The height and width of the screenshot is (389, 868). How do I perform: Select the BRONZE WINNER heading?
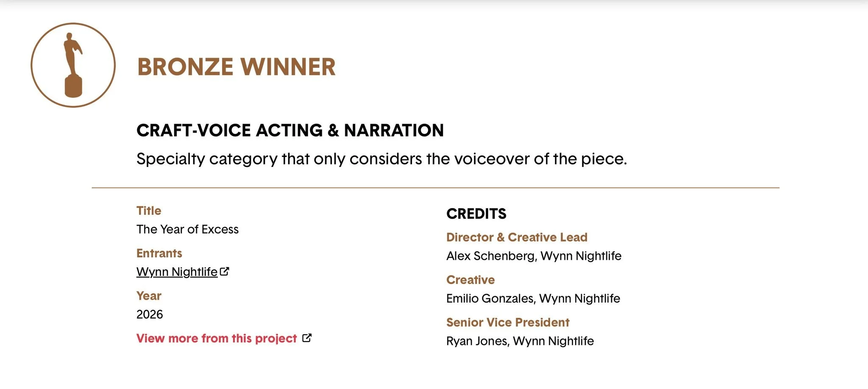tap(236, 67)
